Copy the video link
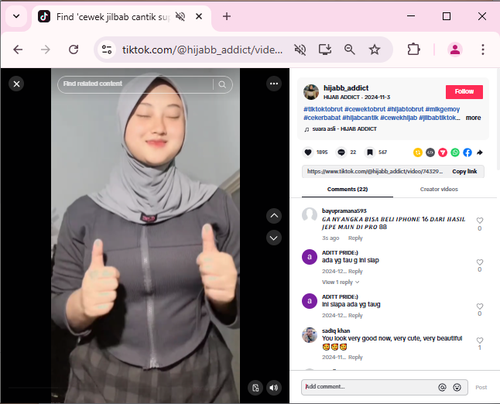 pyautogui.click(x=464, y=171)
